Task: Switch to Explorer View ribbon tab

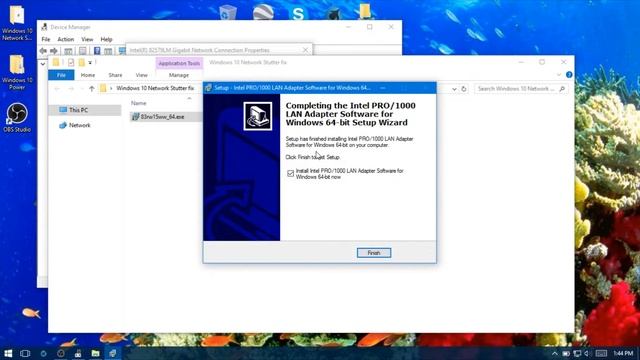Action: click(141, 75)
